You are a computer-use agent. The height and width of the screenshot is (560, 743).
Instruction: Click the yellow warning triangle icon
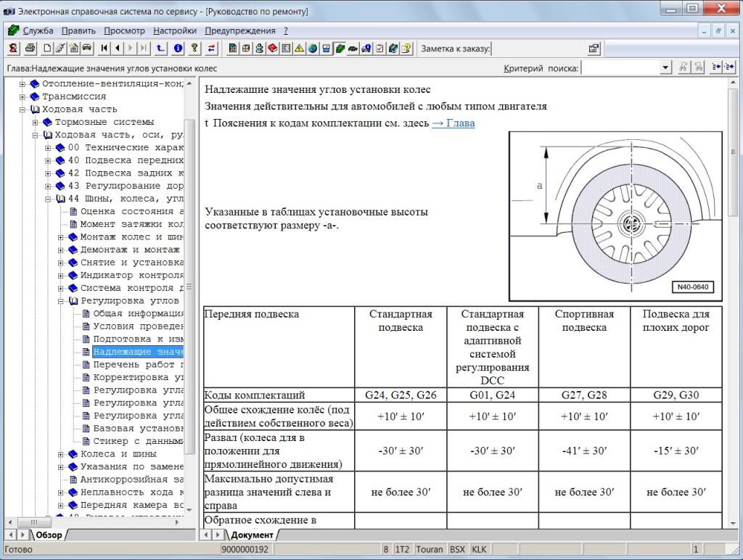coord(300,48)
